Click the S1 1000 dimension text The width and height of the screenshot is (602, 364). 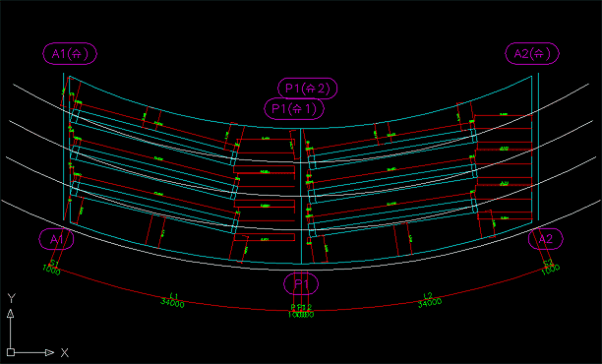52,268
